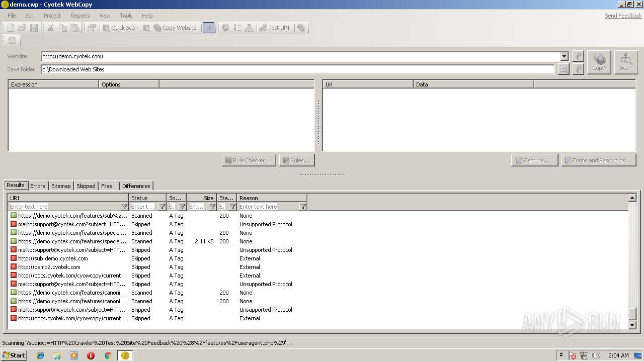Screen dimensions: 644x362
Task: Click the New project toolbar icon
Action: coord(11,28)
